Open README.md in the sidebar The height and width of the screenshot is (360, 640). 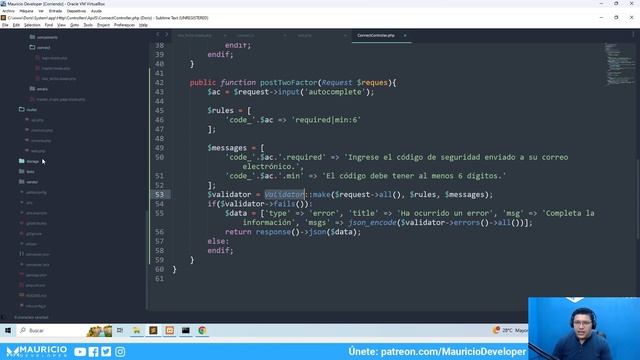point(33,296)
